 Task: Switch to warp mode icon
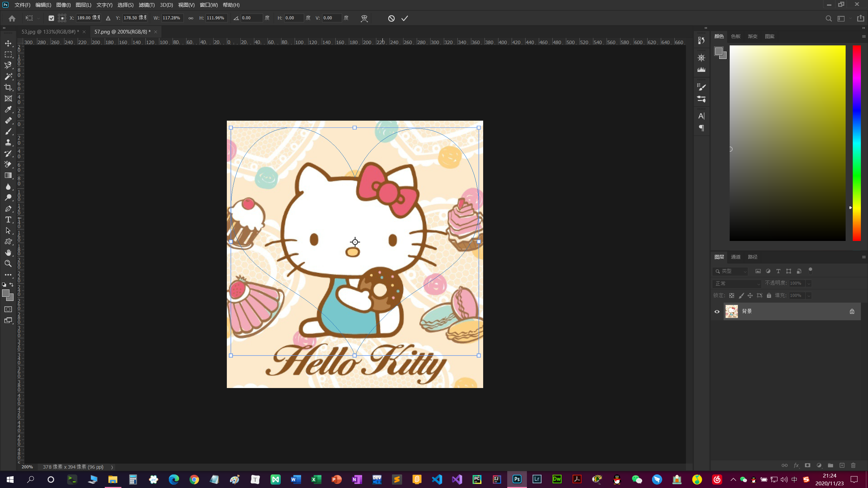coord(364,18)
